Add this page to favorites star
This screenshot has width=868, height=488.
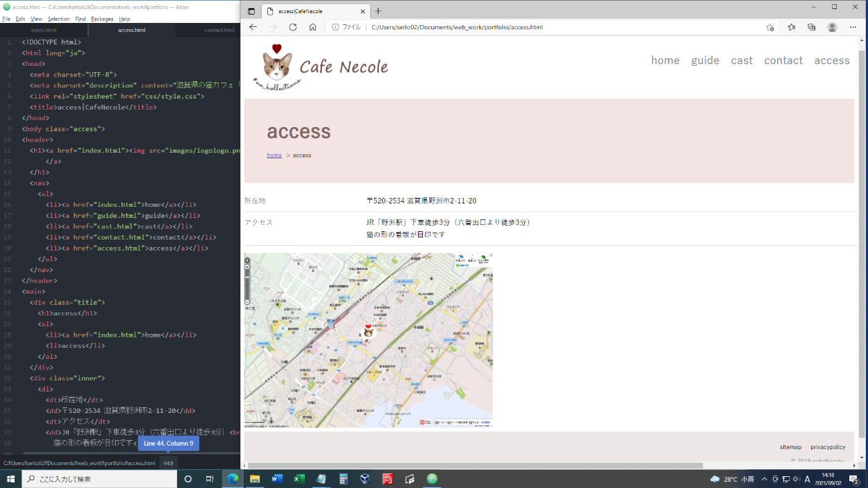tap(770, 27)
